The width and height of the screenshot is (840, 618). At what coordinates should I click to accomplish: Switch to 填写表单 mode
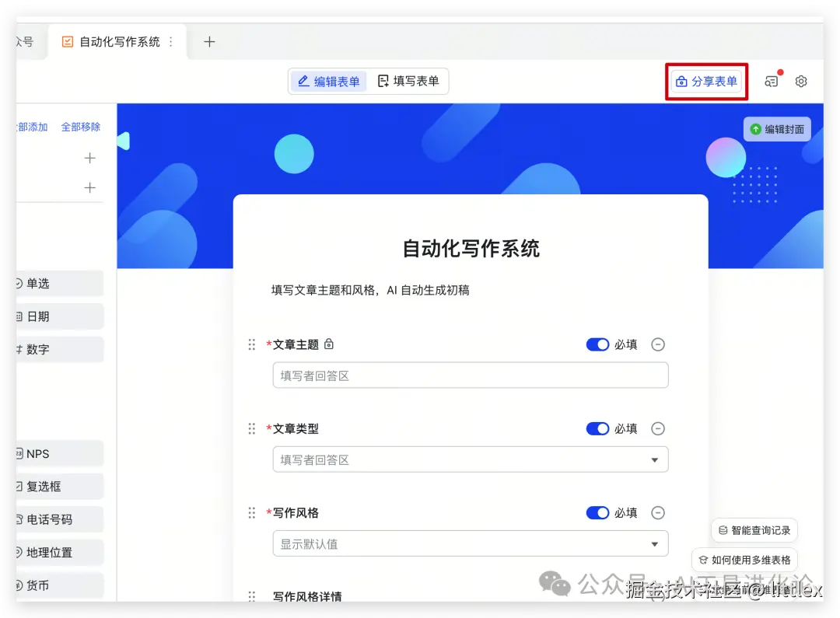pos(409,80)
